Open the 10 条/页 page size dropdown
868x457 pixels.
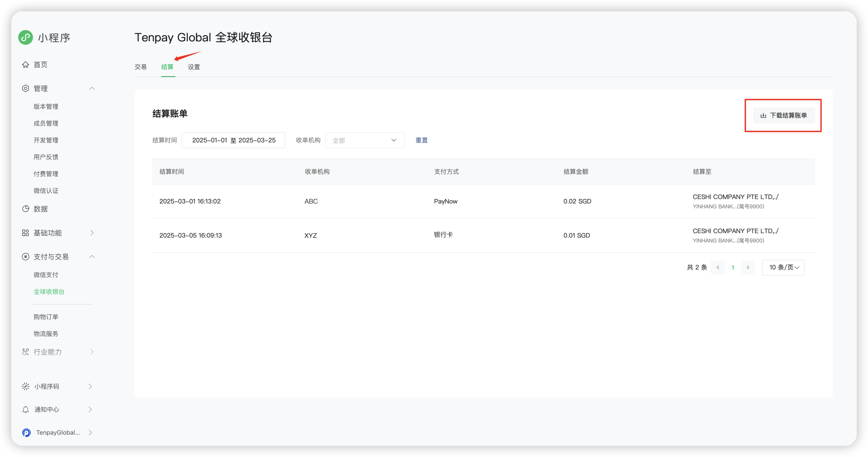(783, 267)
